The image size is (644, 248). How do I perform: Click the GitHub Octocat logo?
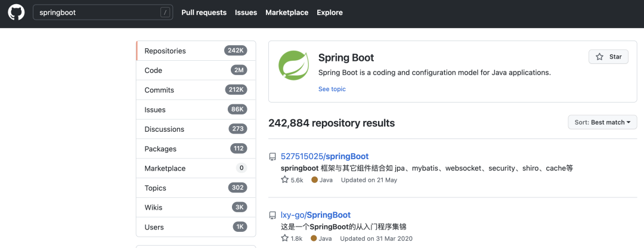click(x=17, y=13)
